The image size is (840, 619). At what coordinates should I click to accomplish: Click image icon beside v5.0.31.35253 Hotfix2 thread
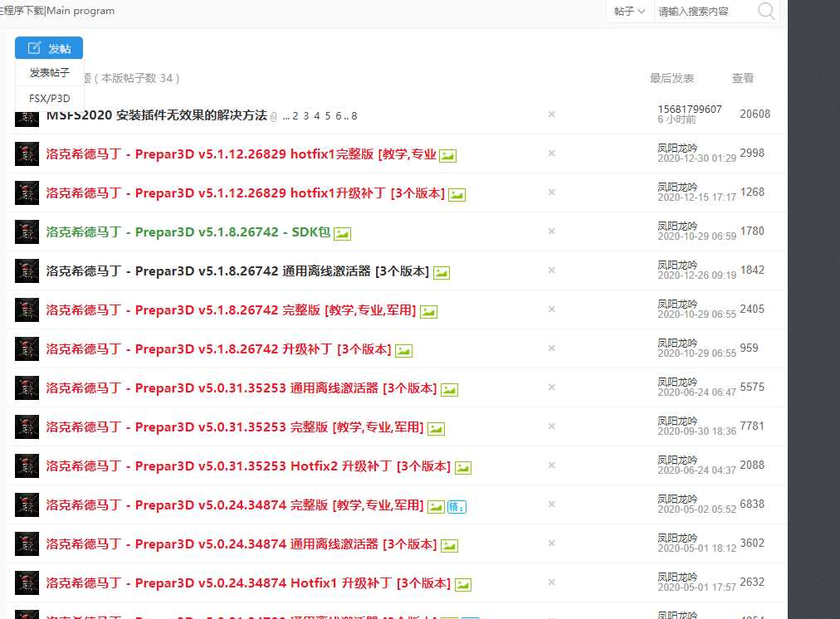pos(463,468)
